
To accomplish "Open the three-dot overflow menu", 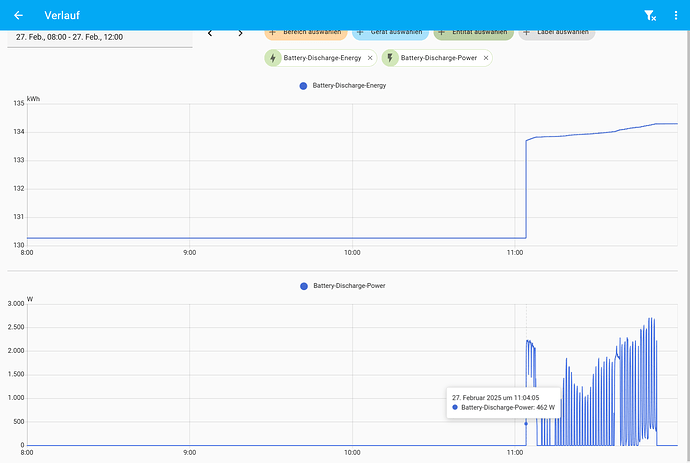I will pyautogui.click(x=676, y=15).
